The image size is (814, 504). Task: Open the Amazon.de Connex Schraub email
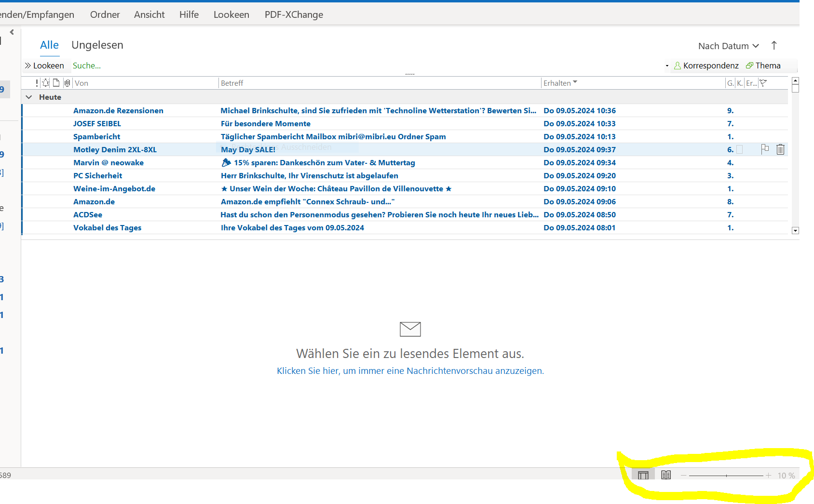(x=404, y=201)
